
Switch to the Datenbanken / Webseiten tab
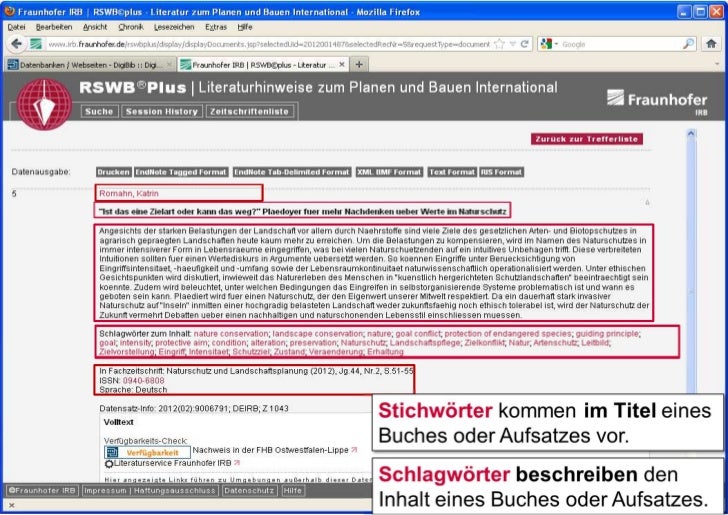click(x=91, y=65)
